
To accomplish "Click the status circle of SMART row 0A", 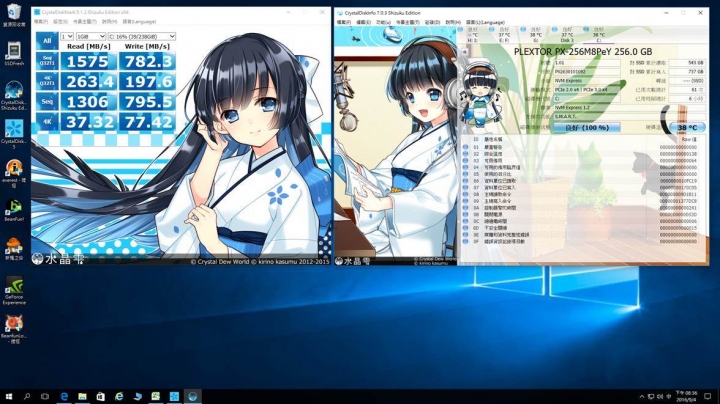I will click(x=466, y=208).
